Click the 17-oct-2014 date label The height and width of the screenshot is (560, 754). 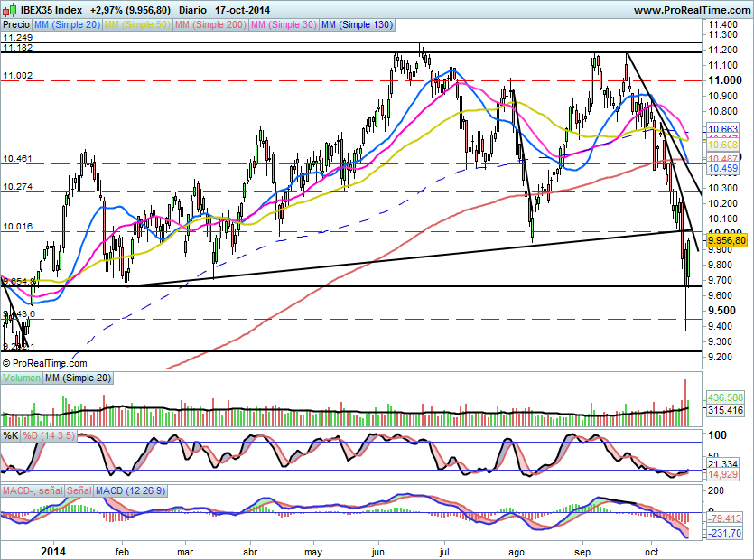point(242,10)
